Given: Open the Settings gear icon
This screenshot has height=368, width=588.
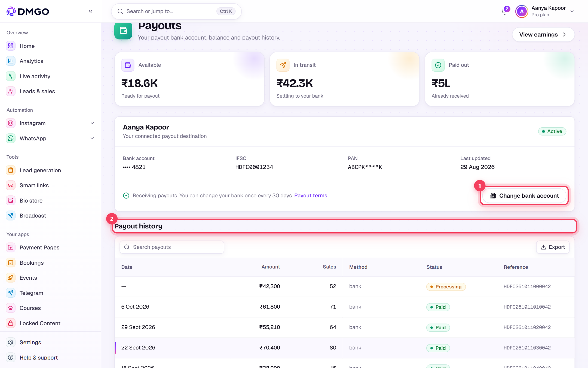Looking at the screenshot, I should coord(11,342).
